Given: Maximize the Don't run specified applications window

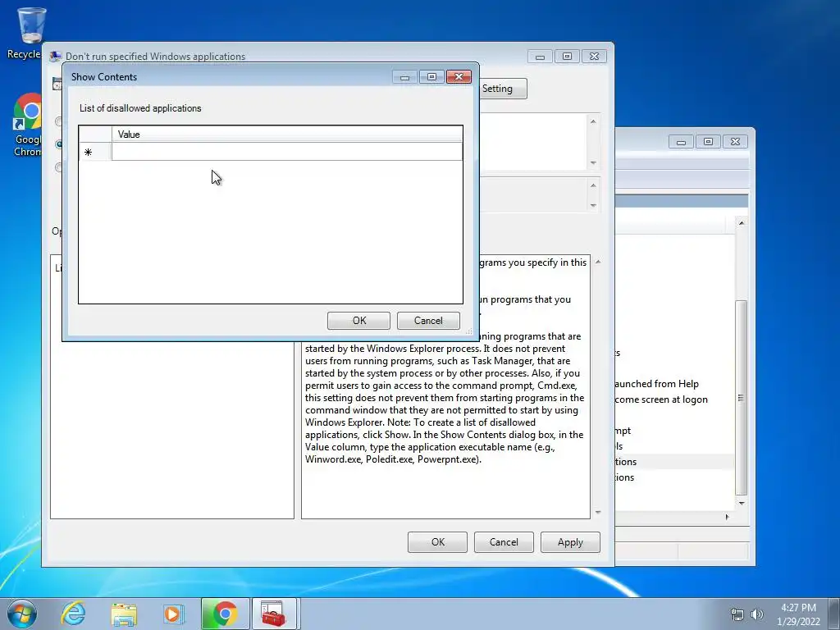Looking at the screenshot, I should tap(567, 57).
